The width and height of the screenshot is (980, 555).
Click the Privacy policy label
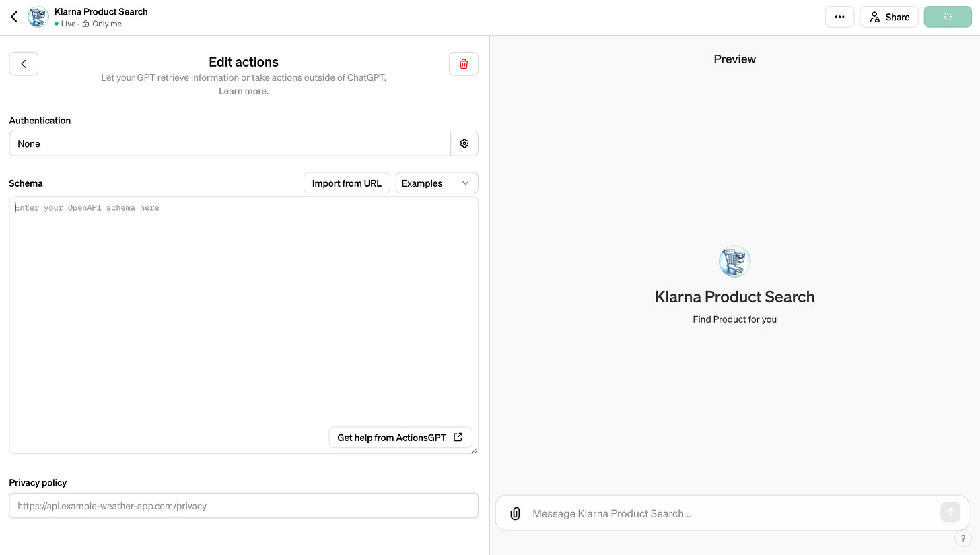38,482
